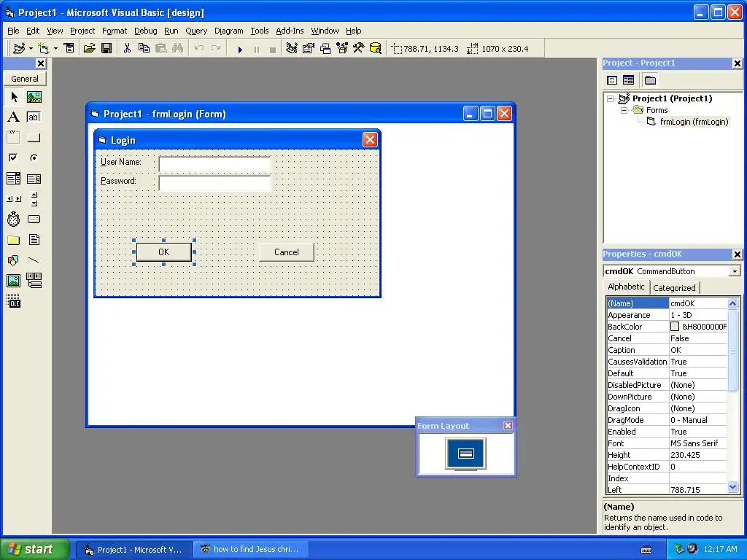Open the Toolbox toolbar icon
The image size is (747, 560).
[359, 48]
